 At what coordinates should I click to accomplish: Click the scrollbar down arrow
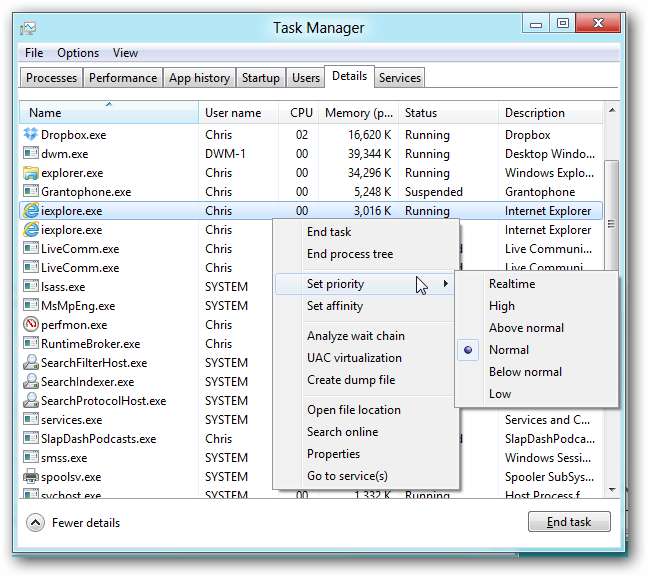click(612, 490)
